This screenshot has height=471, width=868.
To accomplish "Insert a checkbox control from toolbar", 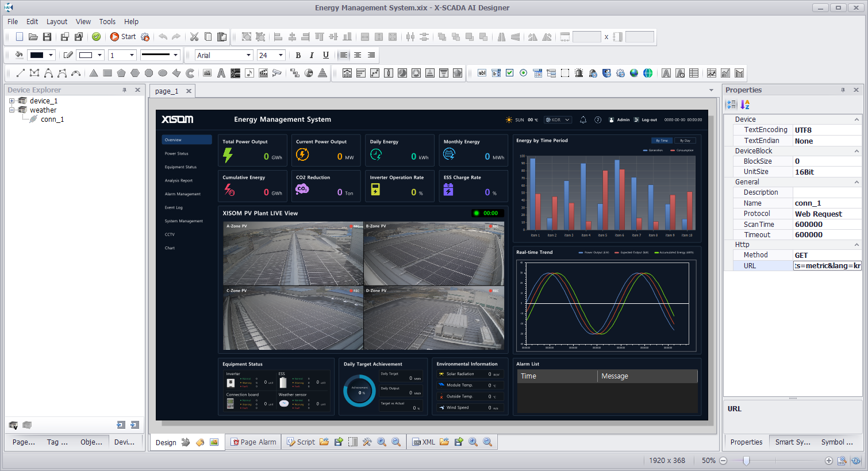I will (x=509, y=73).
